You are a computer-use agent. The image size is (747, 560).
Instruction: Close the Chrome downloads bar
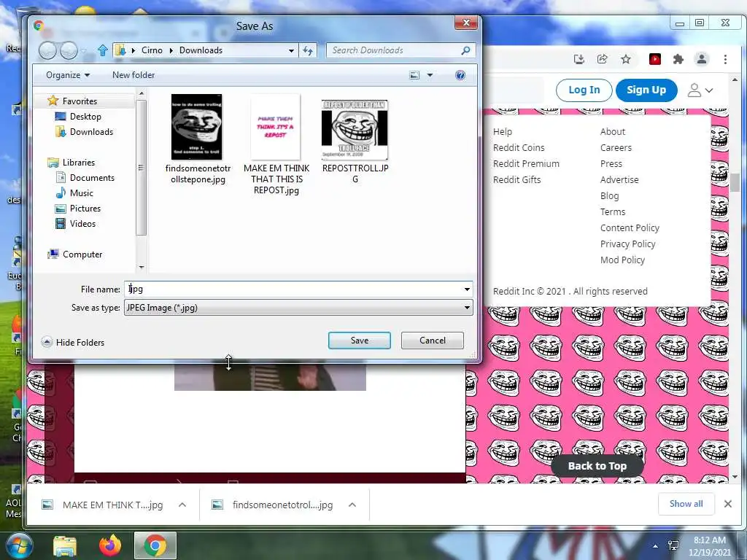(x=727, y=504)
